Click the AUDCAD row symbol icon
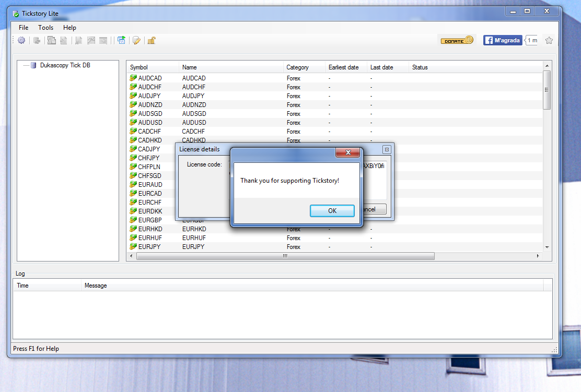Screen dimensions: 581x392 point(133,78)
